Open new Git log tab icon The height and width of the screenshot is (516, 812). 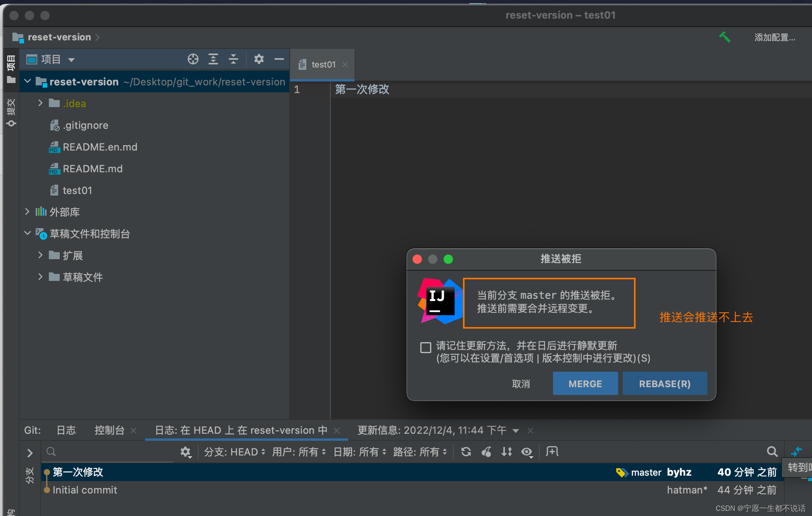coord(552,452)
